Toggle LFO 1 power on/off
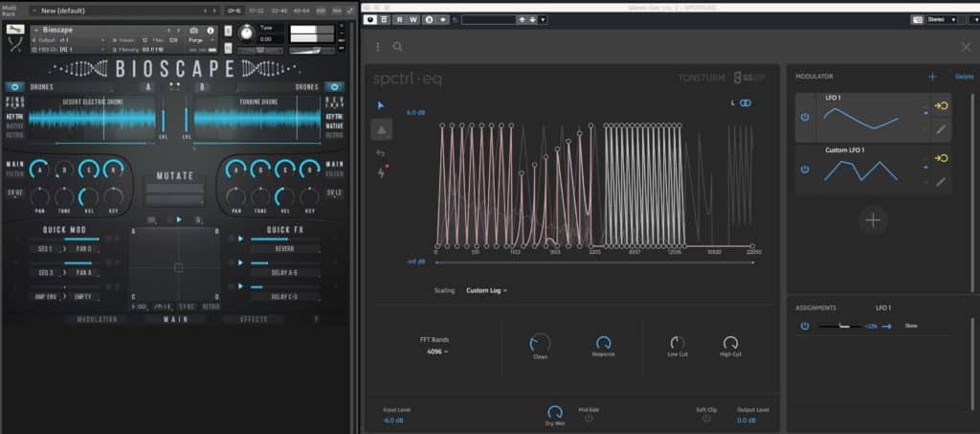The image size is (980, 434). 805,117
